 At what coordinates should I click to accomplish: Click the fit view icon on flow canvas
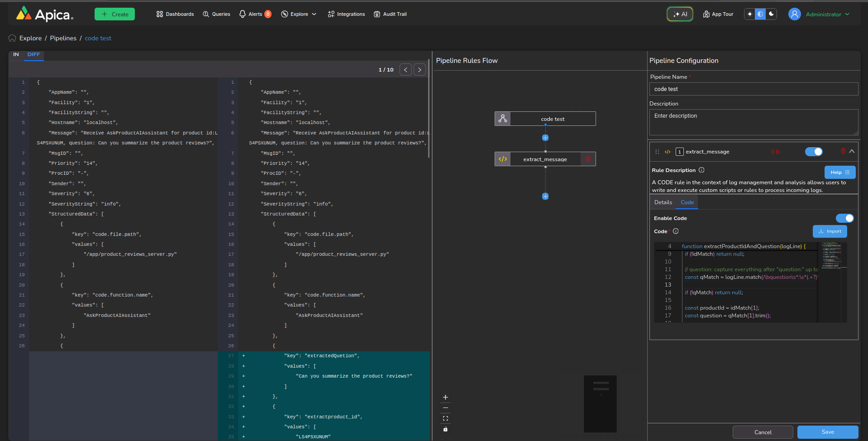(445, 418)
